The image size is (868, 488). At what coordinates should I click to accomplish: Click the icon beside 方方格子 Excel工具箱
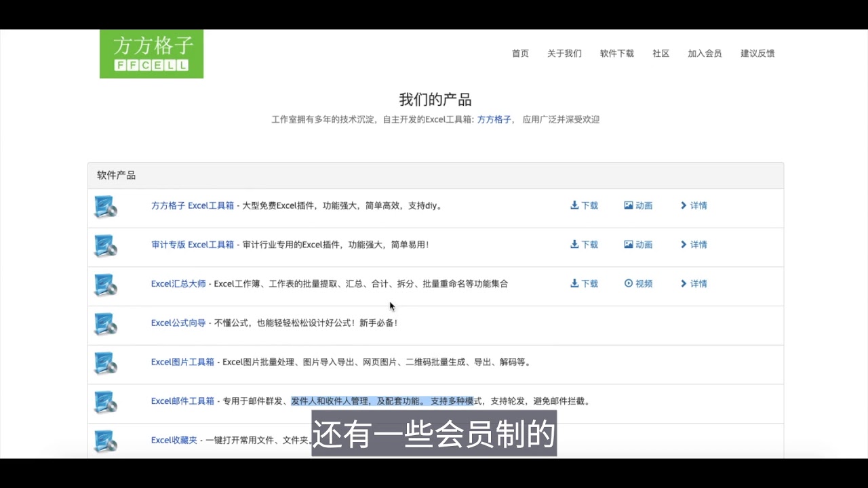(105, 207)
